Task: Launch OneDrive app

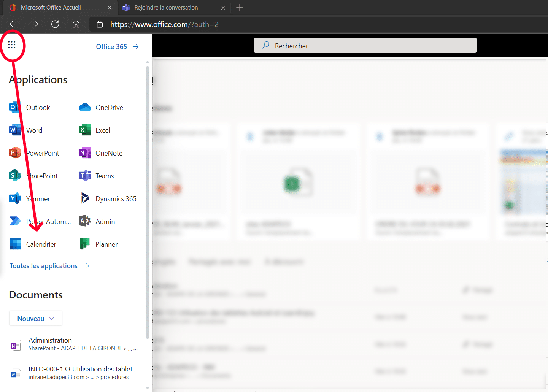Action: pyautogui.click(x=101, y=108)
